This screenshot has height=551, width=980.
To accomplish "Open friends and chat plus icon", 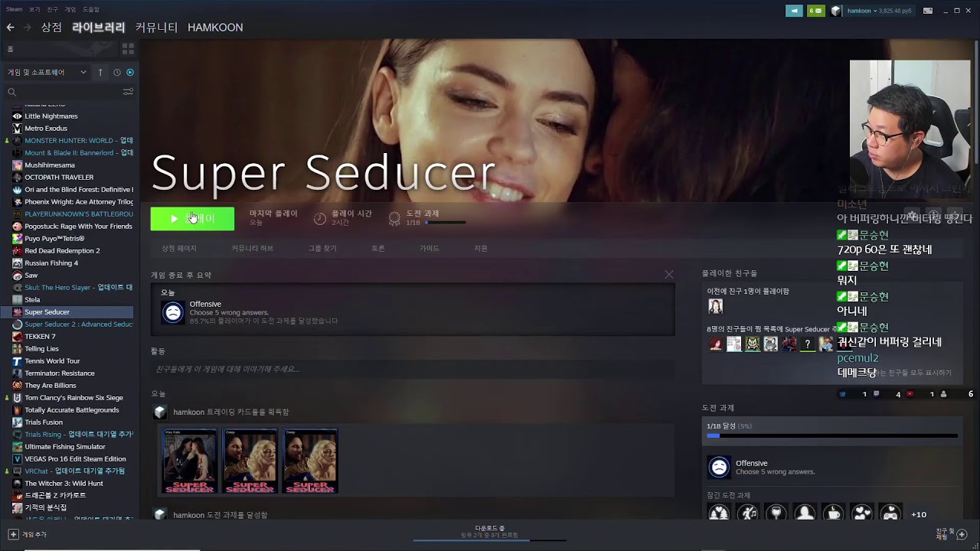I will coord(962,534).
